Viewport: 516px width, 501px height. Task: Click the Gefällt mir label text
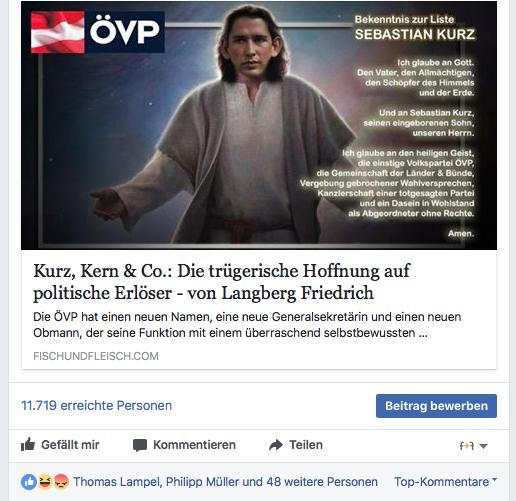pyautogui.click(x=70, y=445)
